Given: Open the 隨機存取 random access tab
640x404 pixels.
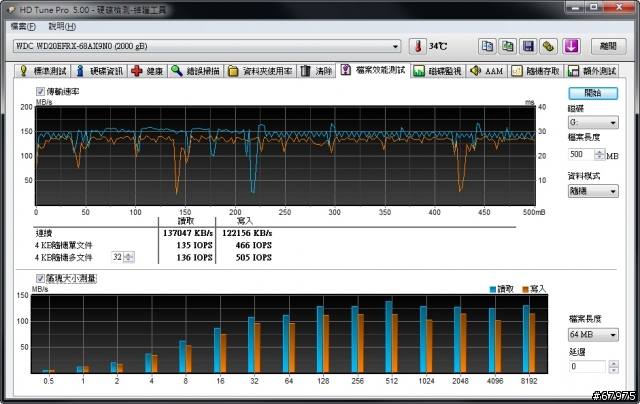Looking at the screenshot, I should point(536,71).
